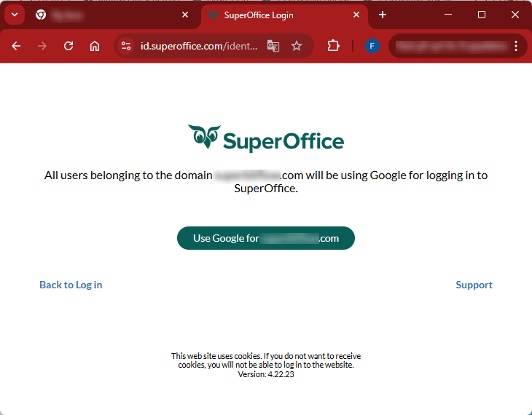View site information icon in address bar

click(126, 46)
